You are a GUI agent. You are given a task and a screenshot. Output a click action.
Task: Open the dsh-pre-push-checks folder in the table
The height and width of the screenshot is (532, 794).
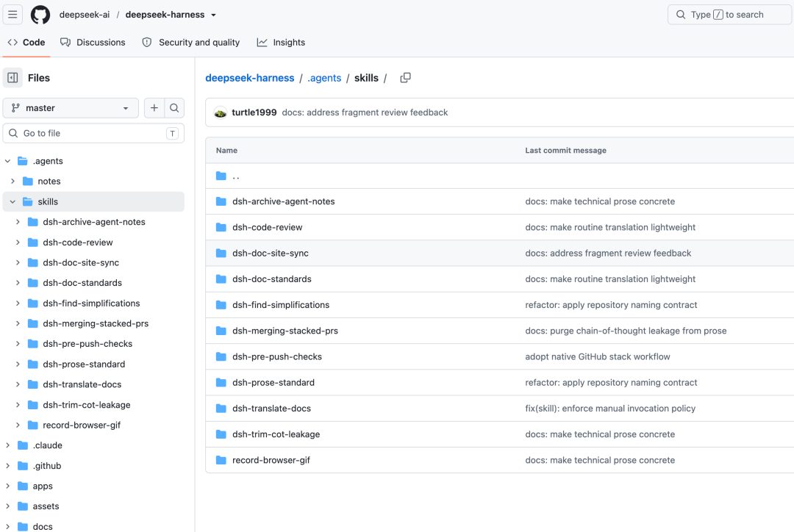point(277,356)
